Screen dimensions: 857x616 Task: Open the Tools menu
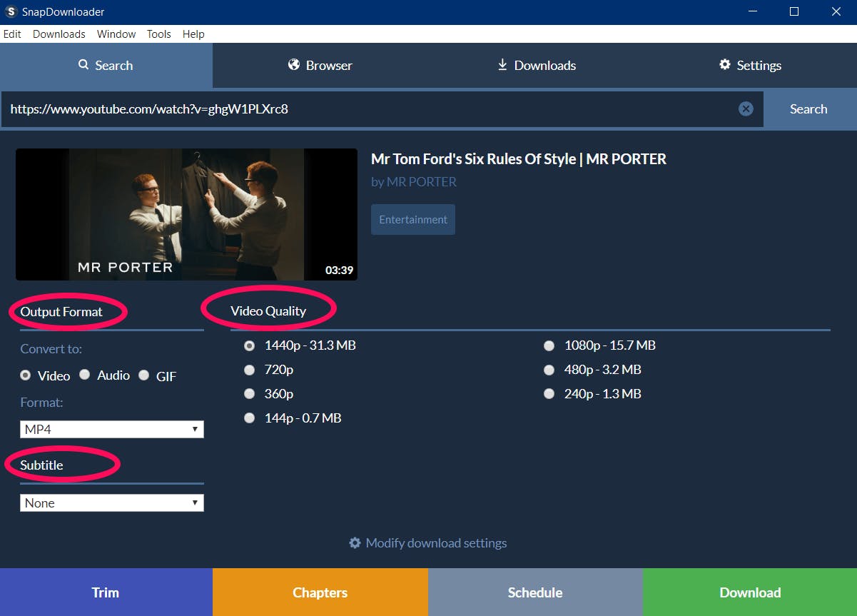pyautogui.click(x=159, y=34)
